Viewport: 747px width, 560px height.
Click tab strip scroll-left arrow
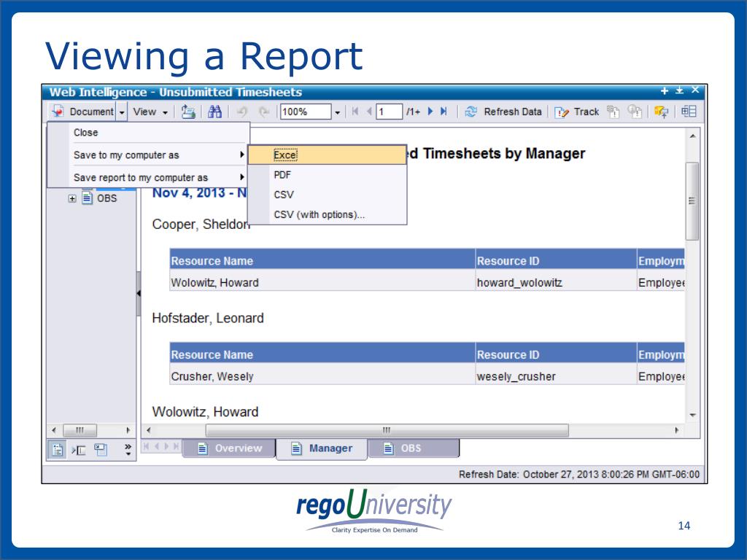(x=157, y=446)
